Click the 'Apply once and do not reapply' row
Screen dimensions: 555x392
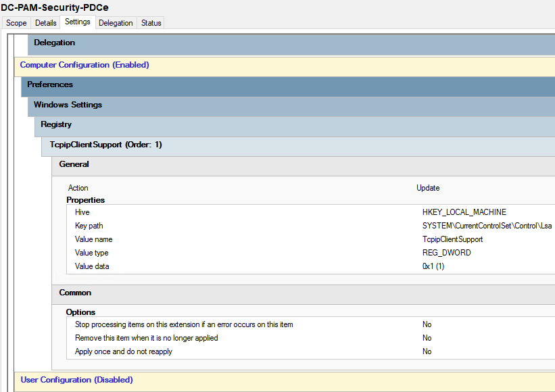point(124,351)
